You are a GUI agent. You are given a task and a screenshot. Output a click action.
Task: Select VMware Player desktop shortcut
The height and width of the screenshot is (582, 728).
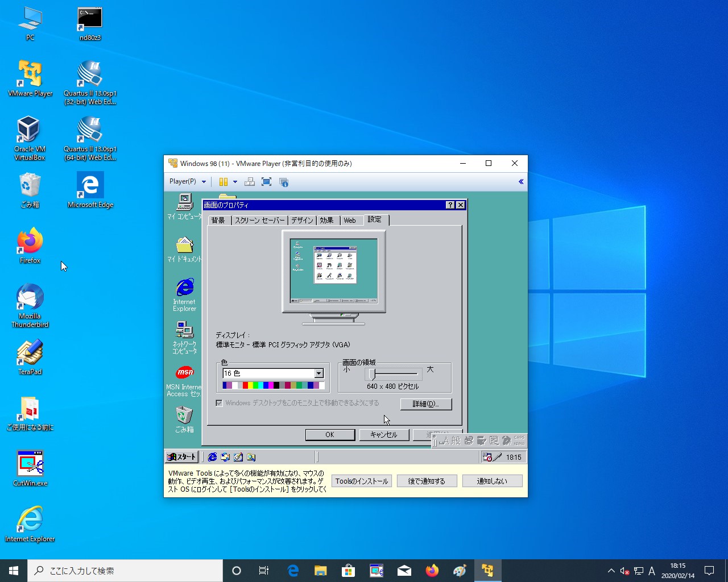[x=30, y=79]
